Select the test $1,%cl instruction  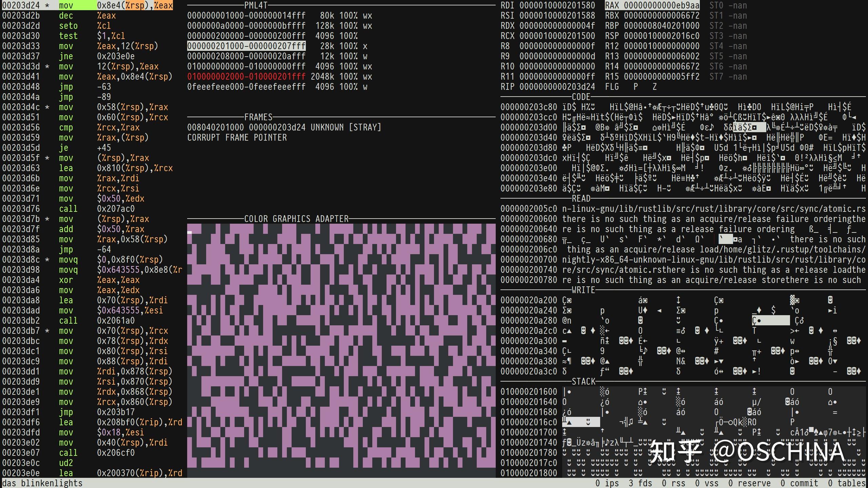click(x=64, y=36)
